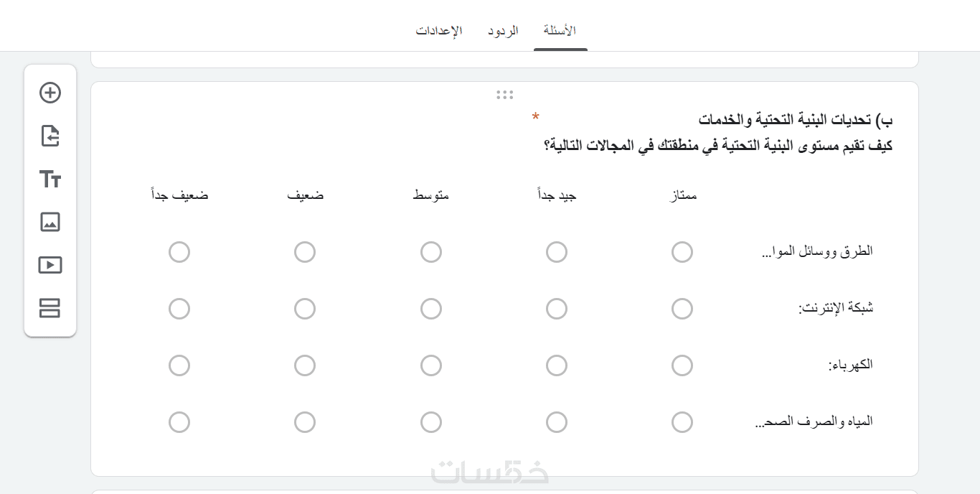Select ممتاز for الطرق ووسائل row
980x494 pixels.
pyautogui.click(x=682, y=252)
